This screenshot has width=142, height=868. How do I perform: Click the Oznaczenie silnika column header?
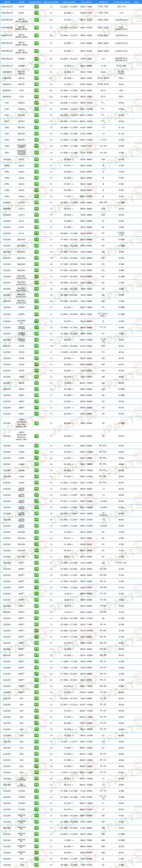(x=121, y=2)
